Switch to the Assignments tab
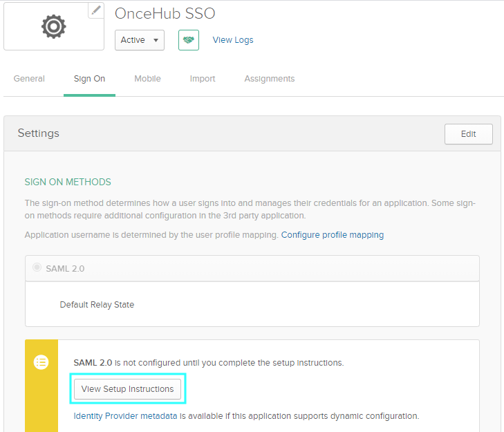Viewport: 504px width, 432px height. coord(270,79)
